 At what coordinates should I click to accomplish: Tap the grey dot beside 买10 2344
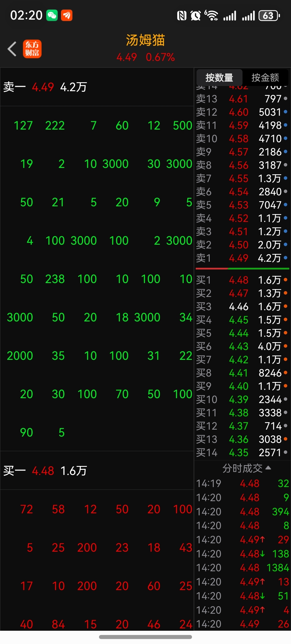pyautogui.click(x=286, y=399)
